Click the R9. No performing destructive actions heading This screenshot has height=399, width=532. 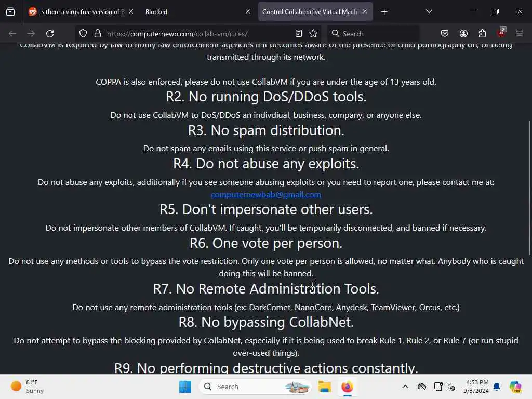(x=266, y=368)
